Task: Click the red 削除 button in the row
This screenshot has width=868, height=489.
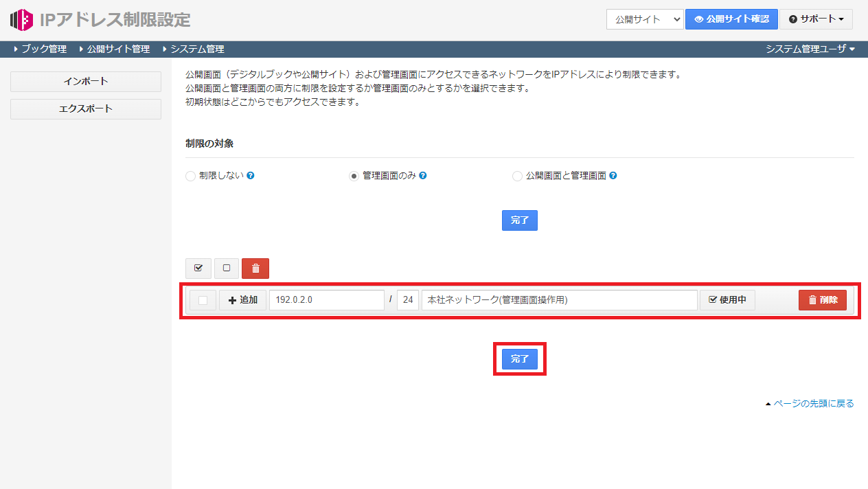Action: [x=823, y=300]
